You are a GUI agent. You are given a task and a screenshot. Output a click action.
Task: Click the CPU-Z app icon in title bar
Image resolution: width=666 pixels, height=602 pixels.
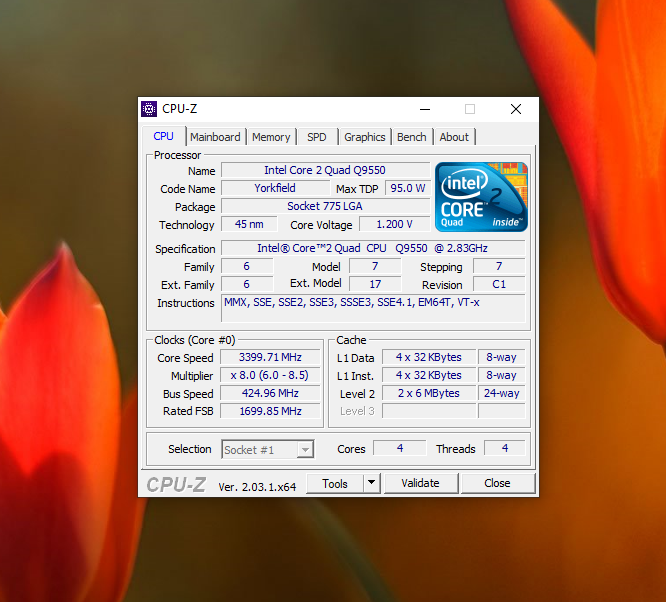[149, 109]
